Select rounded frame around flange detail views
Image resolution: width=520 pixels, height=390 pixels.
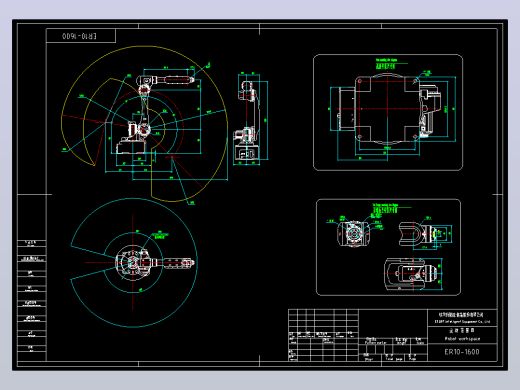click(388, 247)
